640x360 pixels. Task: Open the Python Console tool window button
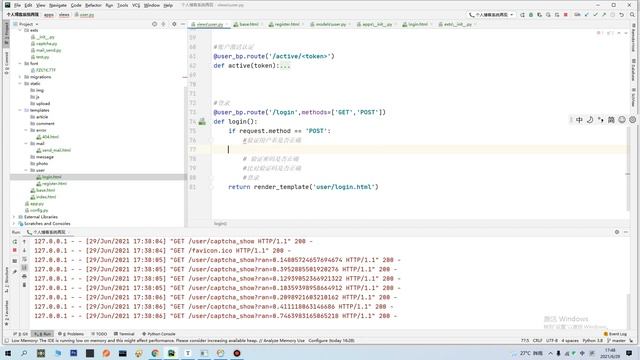pos(158,334)
